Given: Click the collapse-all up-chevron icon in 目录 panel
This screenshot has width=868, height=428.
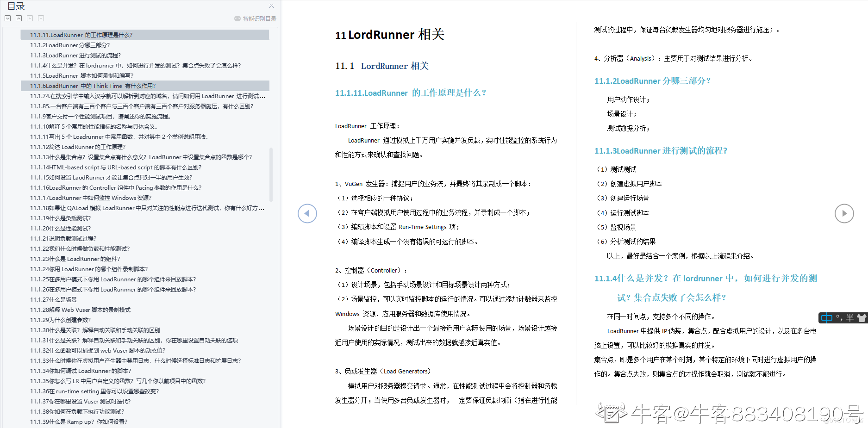Looking at the screenshot, I should pos(19,19).
